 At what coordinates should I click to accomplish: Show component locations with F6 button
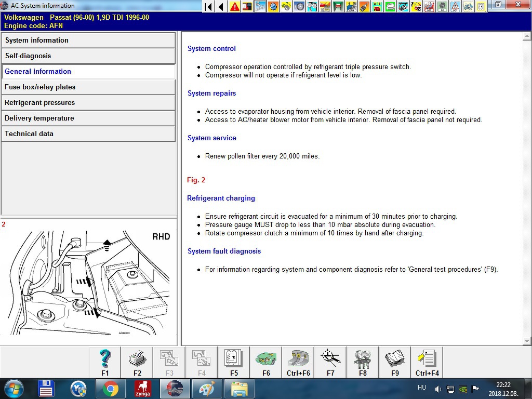(266, 362)
